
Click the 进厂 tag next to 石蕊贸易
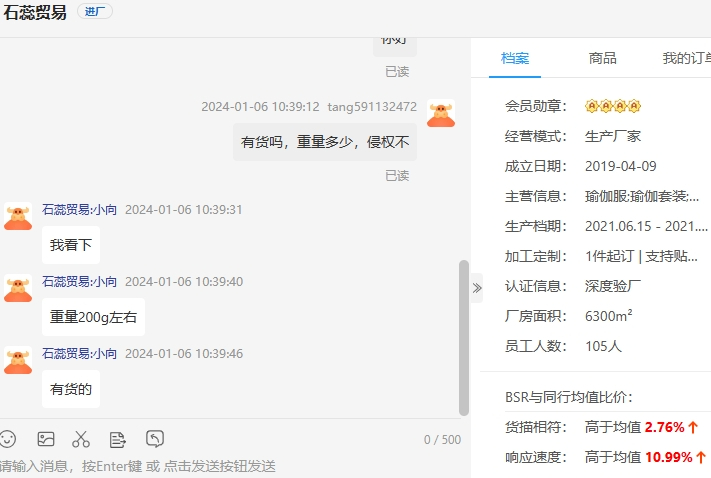(x=95, y=11)
